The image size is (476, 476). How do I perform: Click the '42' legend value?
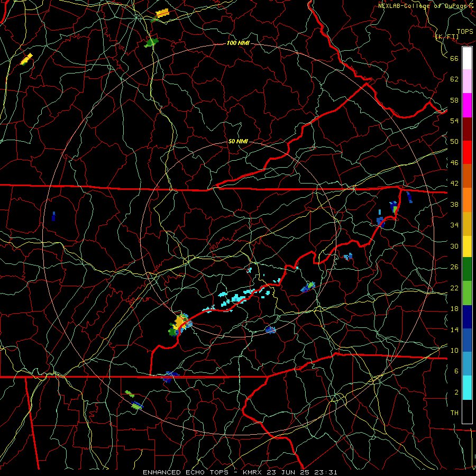pyautogui.click(x=454, y=184)
